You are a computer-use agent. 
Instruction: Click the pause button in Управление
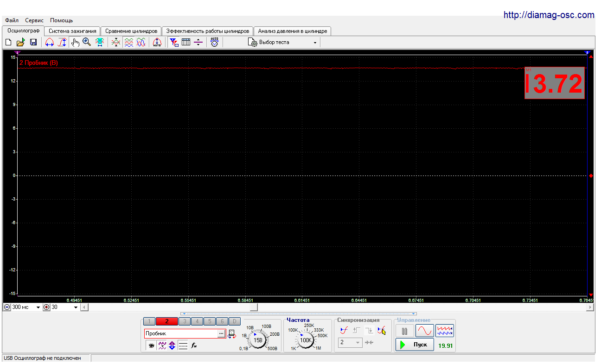pyautogui.click(x=405, y=331)
